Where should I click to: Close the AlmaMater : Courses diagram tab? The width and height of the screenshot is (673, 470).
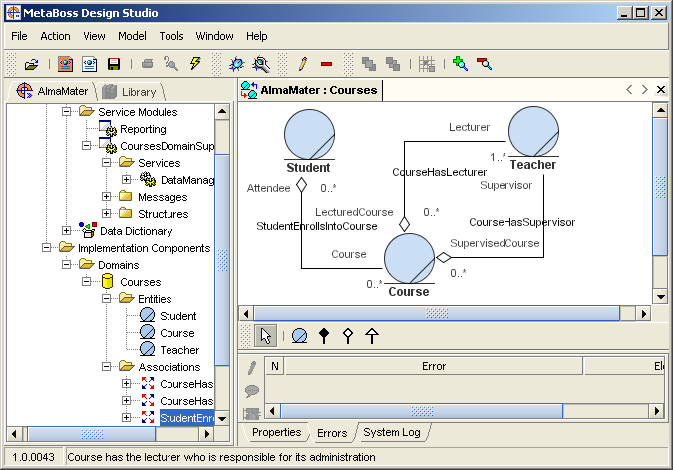tap(661, 90)
